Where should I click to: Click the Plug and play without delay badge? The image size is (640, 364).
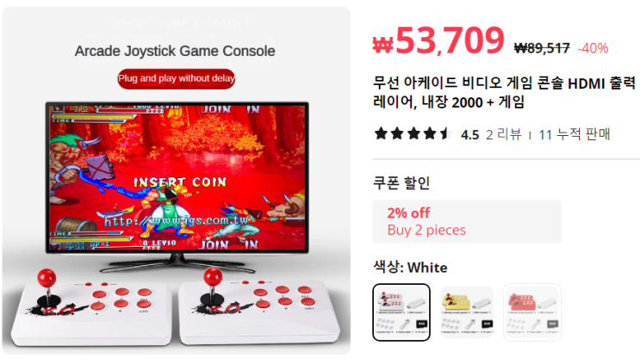coord(177,78)
